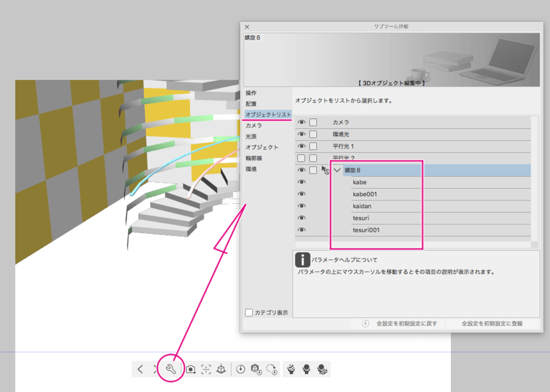Check the lock box for 螺旋 8

[313, 170]
